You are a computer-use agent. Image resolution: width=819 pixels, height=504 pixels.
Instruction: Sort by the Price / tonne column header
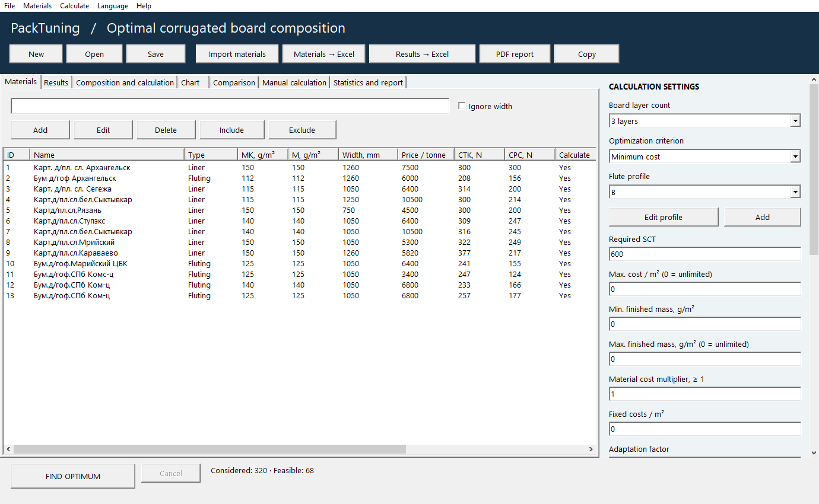coord(426,155)
